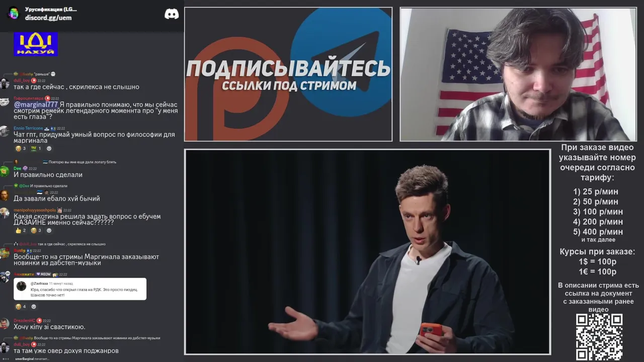Click the "4) 200 р/мин" tariff line

[598, 222]
